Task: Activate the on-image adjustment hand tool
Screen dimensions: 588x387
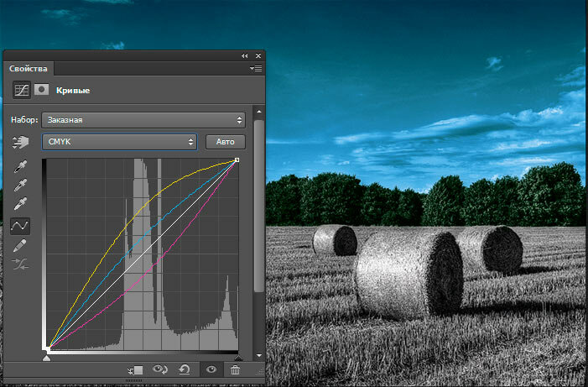Action: pos(20,142)
